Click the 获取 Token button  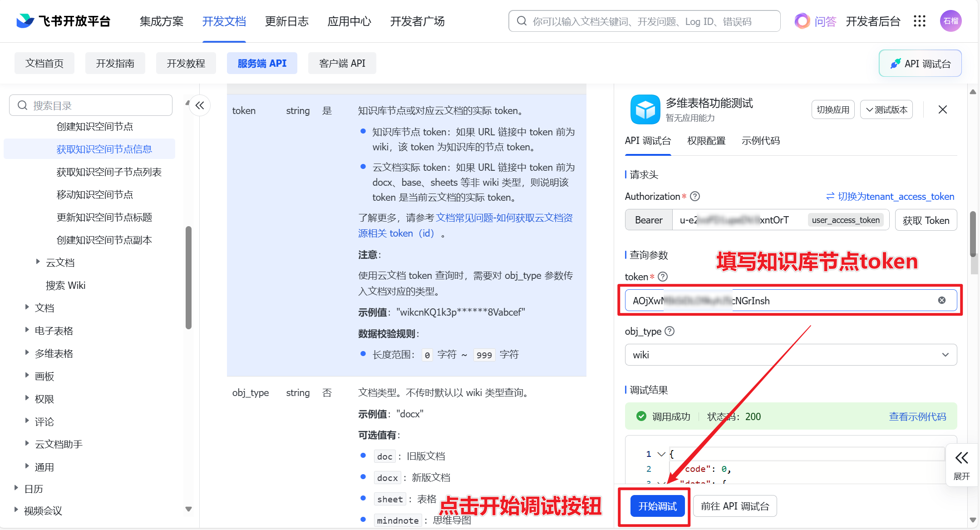click(x=926, y=220)
